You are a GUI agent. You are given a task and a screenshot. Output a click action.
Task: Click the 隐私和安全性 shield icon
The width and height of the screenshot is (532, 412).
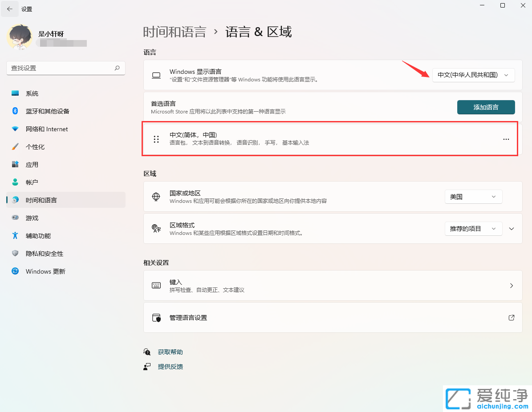point(15,253)
